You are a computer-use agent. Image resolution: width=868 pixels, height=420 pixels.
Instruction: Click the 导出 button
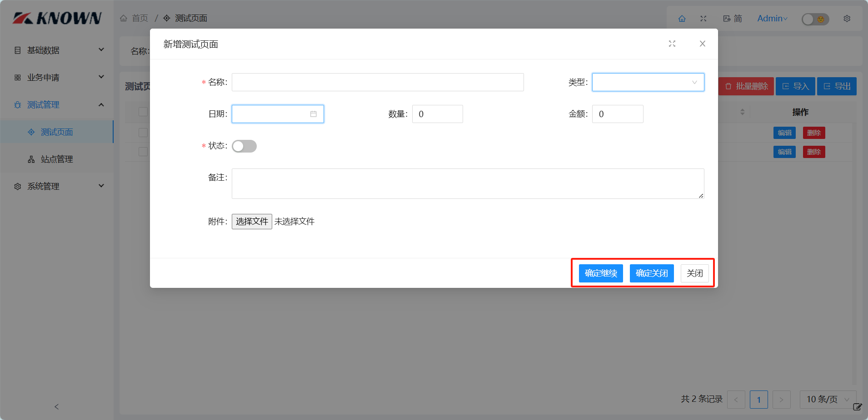837,86
